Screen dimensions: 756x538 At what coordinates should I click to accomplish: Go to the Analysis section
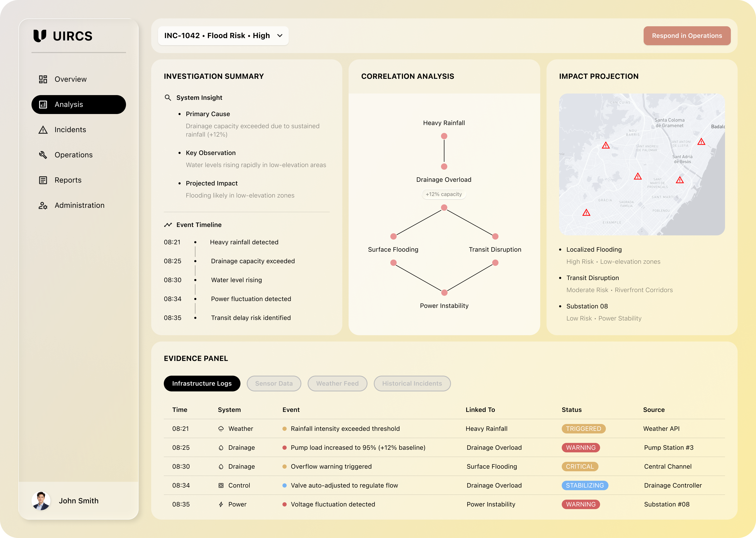click(x=78, y=105)
